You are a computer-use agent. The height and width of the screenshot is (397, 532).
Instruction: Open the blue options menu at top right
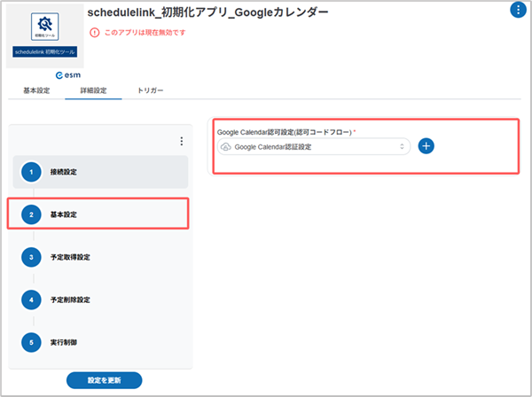point(518,11)
